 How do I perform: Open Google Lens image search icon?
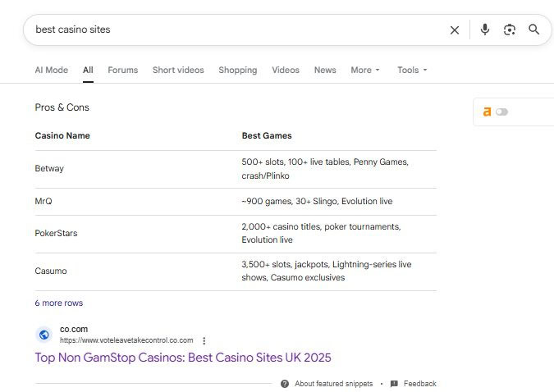point(510,30)
